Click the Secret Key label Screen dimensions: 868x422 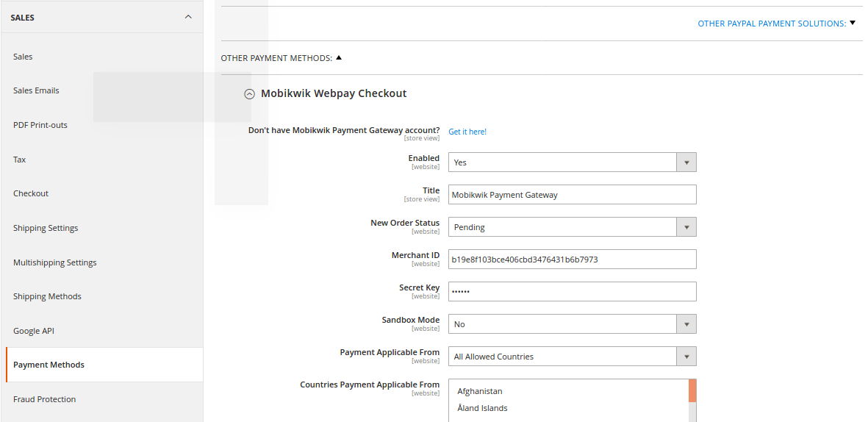point(419,287)
